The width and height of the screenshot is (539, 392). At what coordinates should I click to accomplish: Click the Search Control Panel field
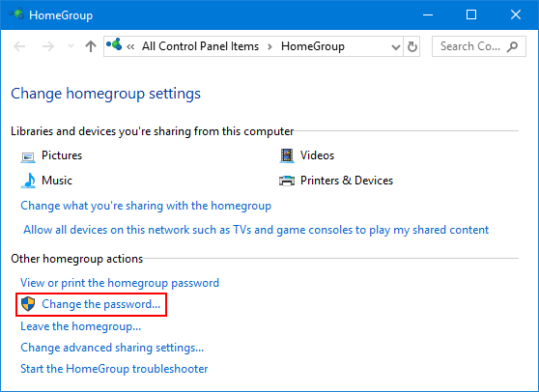(x=479, y=46)
